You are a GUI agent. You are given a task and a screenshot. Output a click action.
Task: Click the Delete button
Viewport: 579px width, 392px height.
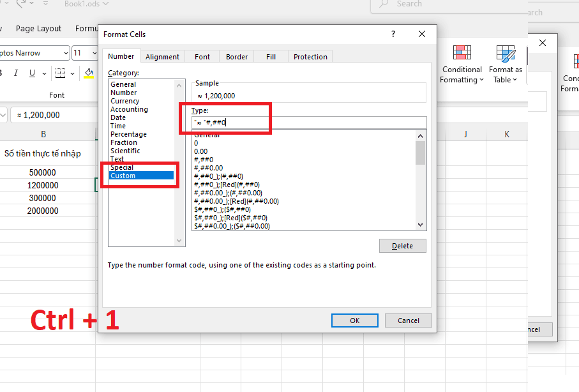403,246
